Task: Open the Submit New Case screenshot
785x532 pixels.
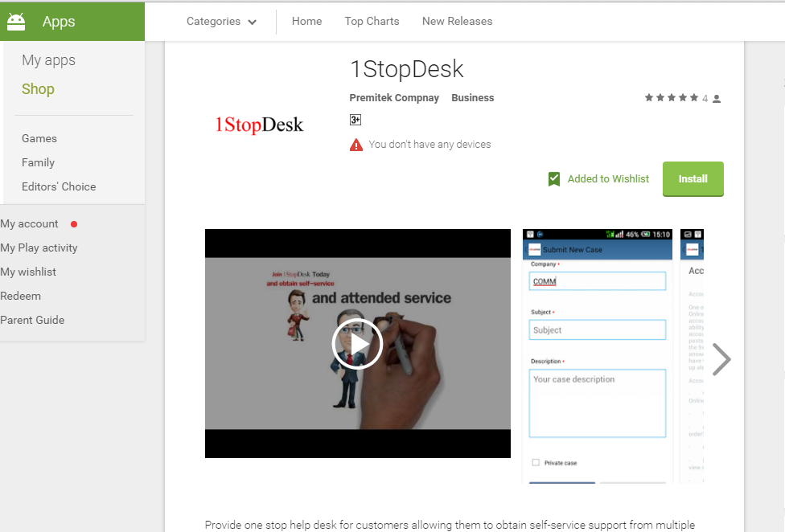Action: click(x=598, y=356)
